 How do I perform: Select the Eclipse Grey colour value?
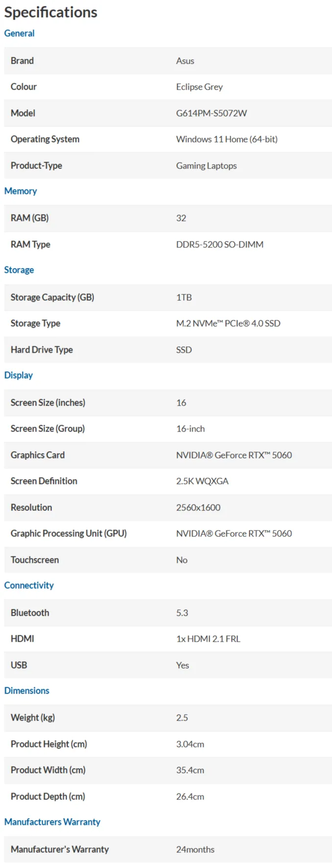[199, 87]
